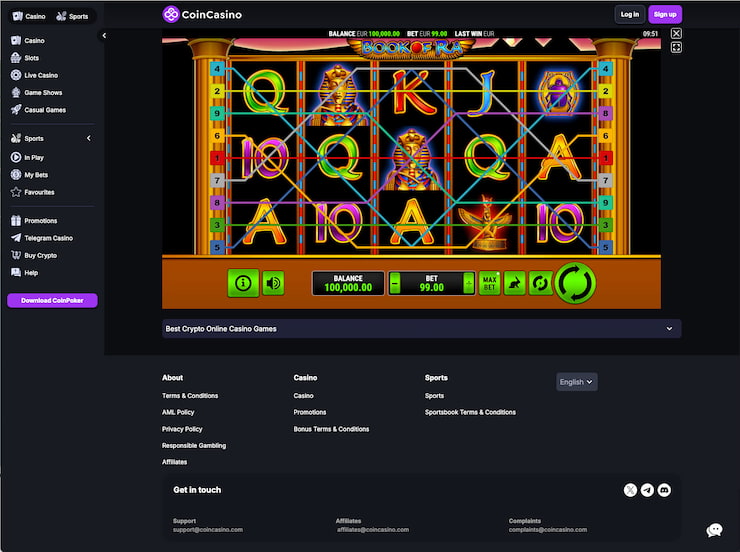Close the game with X icon
The image size is (740, 552).
(x=676, y=33)
